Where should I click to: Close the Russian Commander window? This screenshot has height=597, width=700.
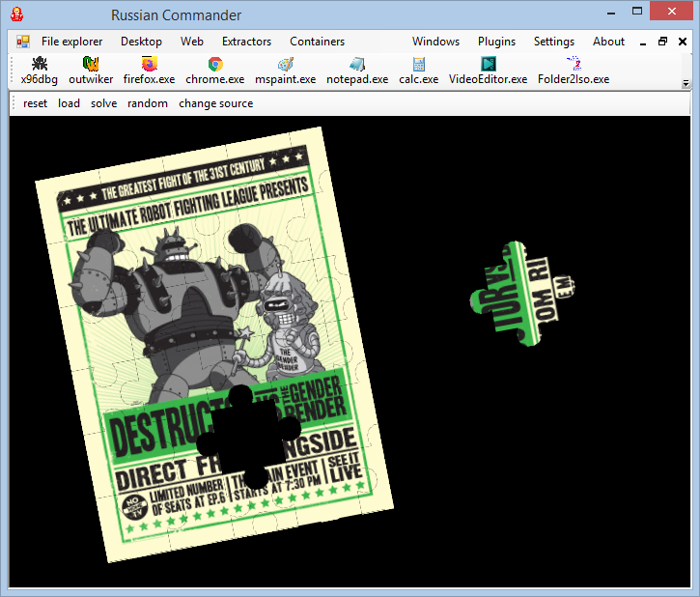point(671,12)
